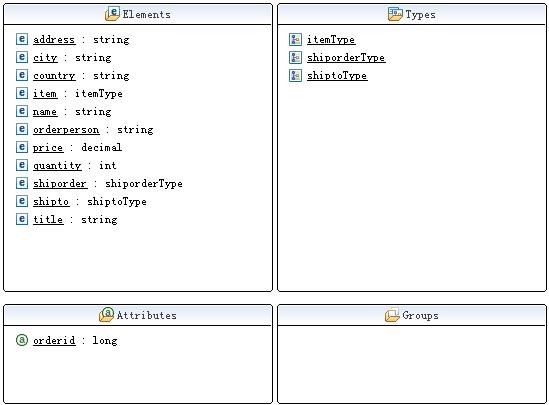Open the orderid attribute link

point(54,341)
